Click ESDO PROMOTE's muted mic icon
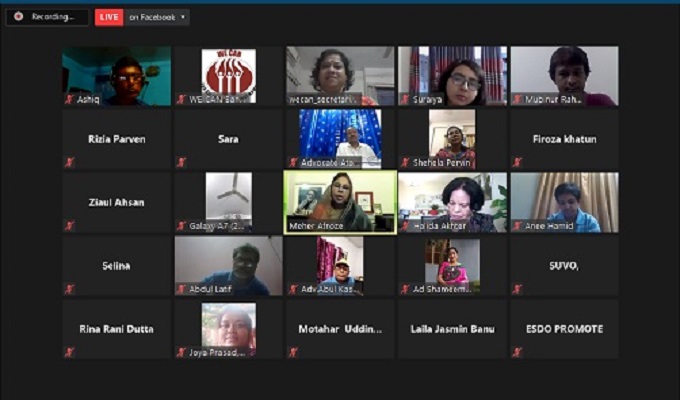This screenshot has height=400, width=680. point(517,352)
